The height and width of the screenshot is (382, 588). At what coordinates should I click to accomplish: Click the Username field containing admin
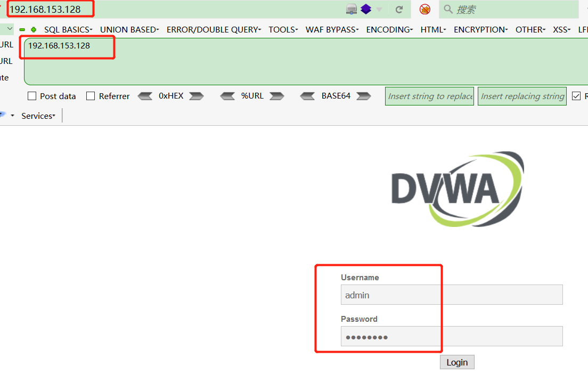452,295
